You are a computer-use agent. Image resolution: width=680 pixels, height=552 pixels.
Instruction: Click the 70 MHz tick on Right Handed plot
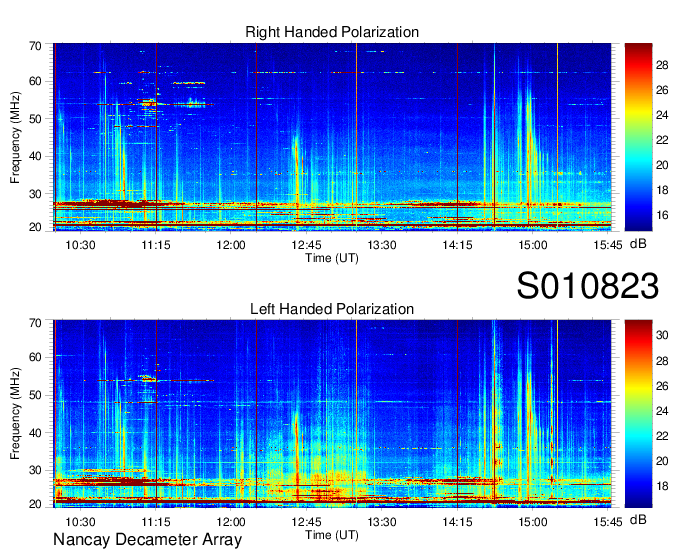point(35,46)
